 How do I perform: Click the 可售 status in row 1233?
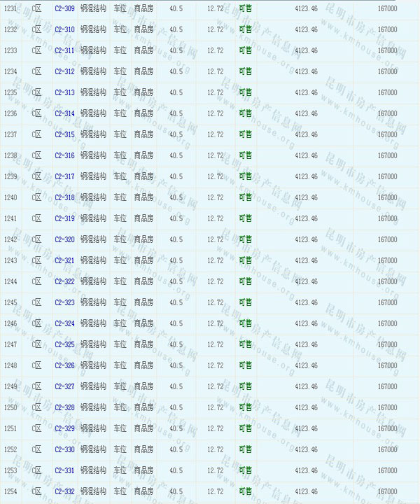(245, 50)
